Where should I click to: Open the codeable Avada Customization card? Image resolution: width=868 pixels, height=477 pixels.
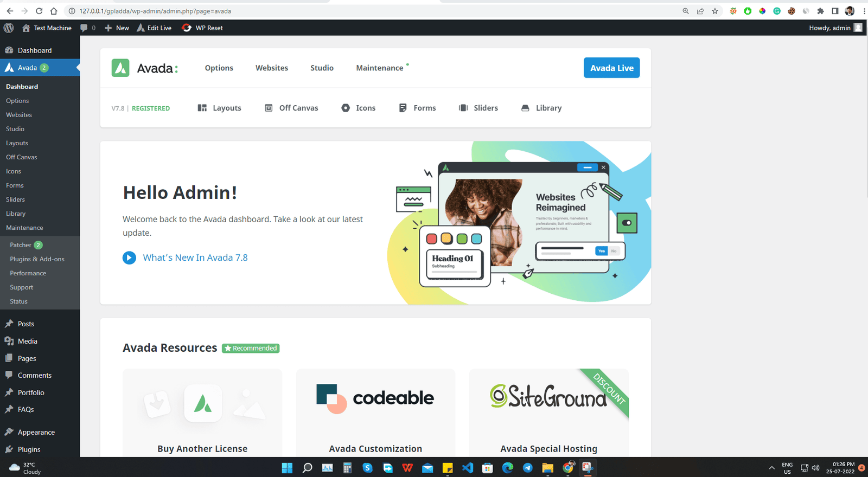[x=375, y=413]
